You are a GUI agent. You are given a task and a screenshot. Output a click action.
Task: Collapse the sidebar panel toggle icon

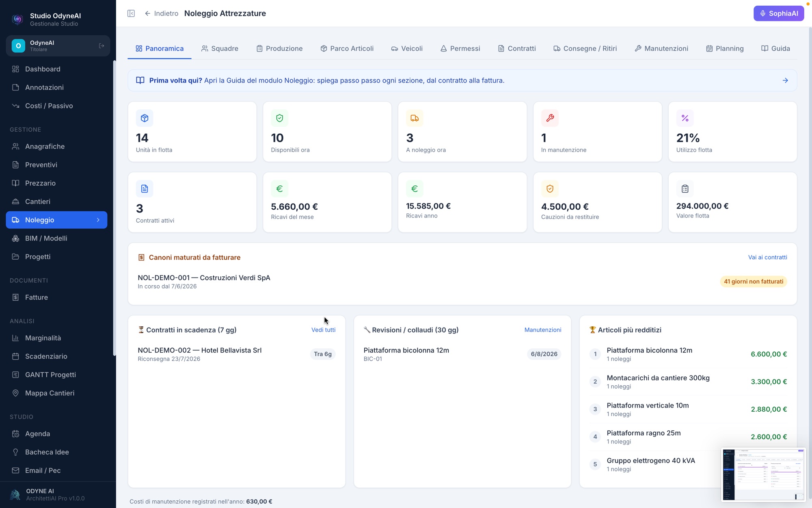(131, 13)
